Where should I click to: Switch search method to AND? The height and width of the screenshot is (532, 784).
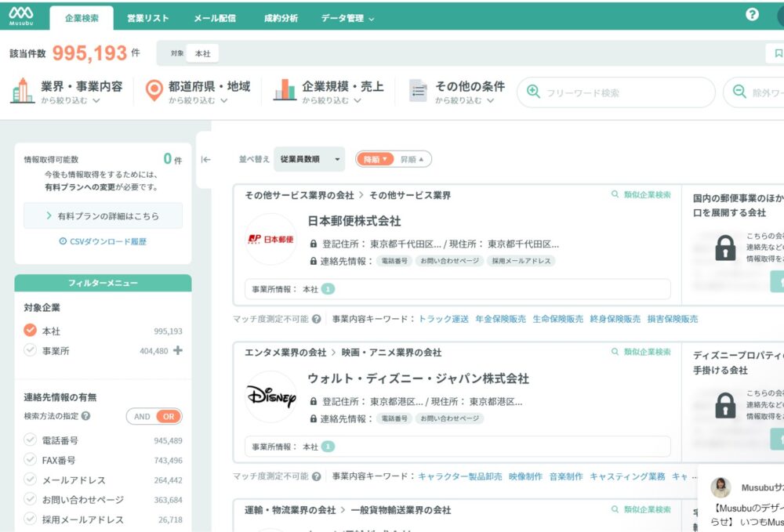(x=142, y=416)
